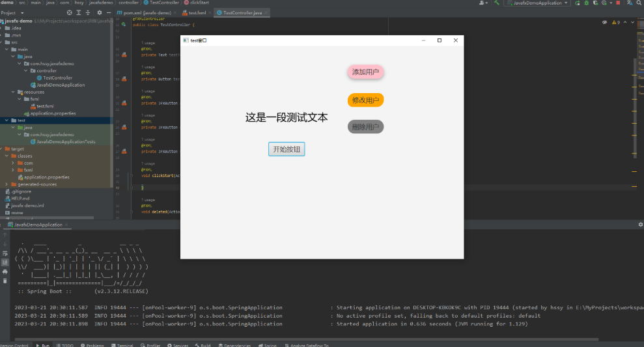This screenshot has height=347, width=644.
Task: Hide the Project panel with the minus icon
Action: pos(109,13)
